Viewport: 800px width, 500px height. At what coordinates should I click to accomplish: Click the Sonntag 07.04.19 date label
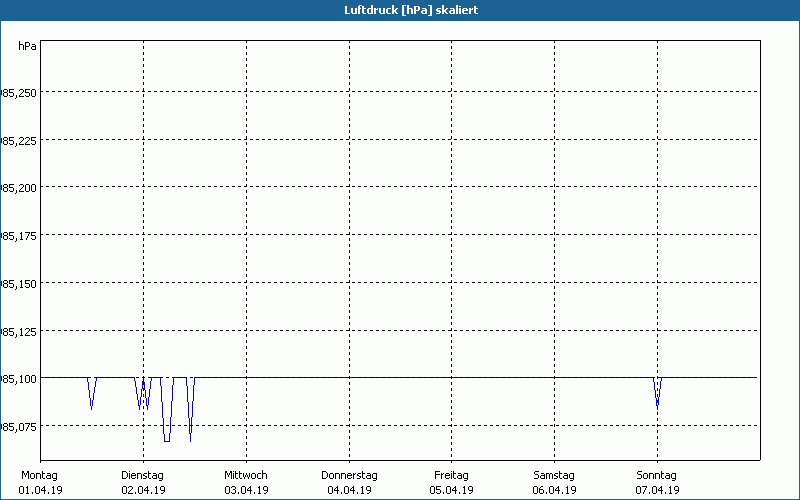(x=657, y=482)
